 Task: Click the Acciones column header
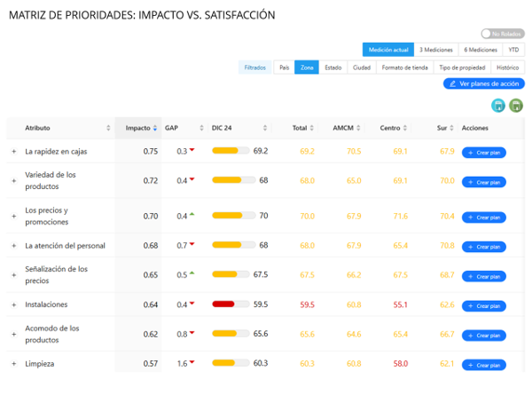(x=474, y=128)
